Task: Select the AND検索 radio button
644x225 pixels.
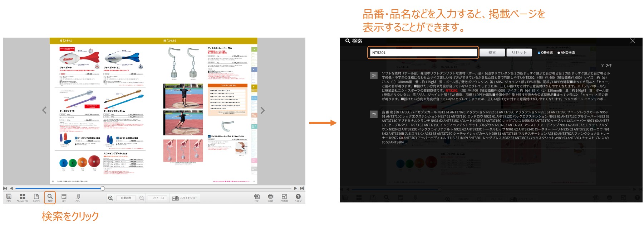Action: [x=559, y=53]
